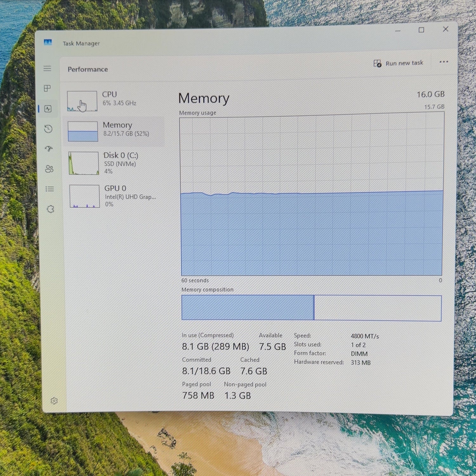Open the Startup apps page icon
The image size is (476, 476).
49,149
